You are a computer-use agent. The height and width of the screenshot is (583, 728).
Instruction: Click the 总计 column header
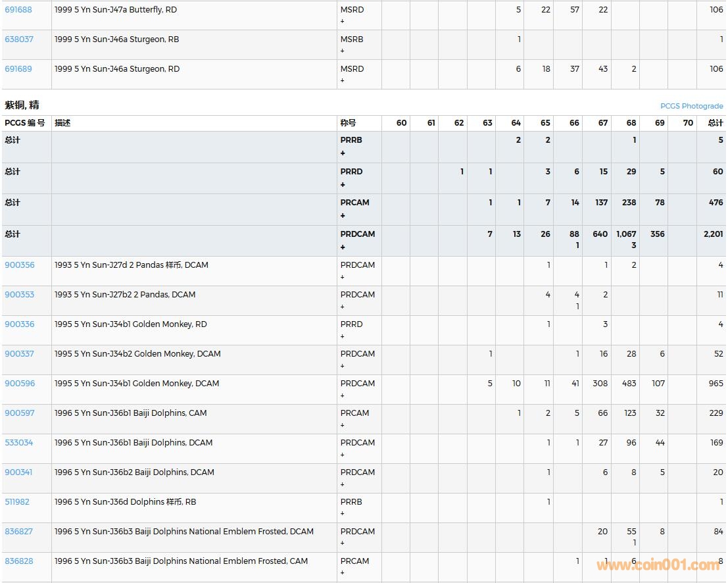pos(715,123)
